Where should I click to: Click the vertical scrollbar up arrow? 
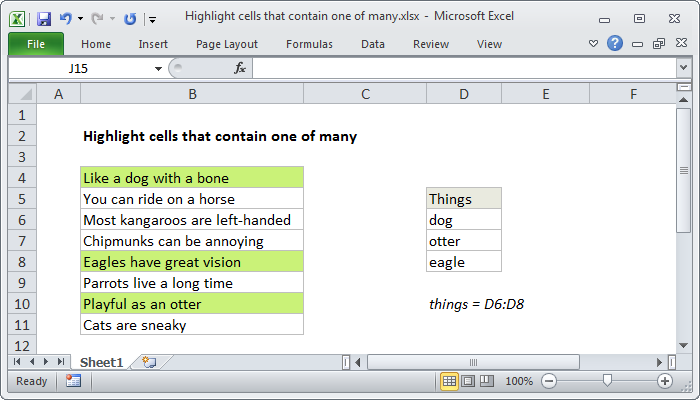click(x=683, y=100)
